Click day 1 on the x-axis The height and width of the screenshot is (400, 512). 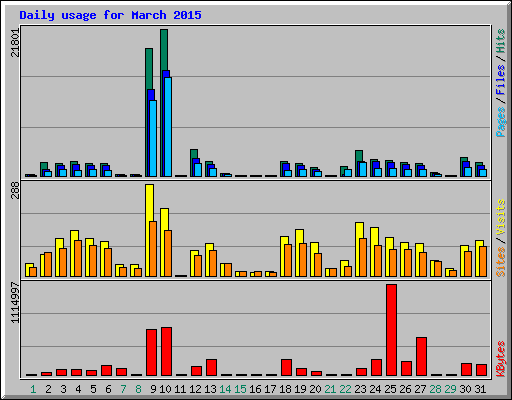33,389
